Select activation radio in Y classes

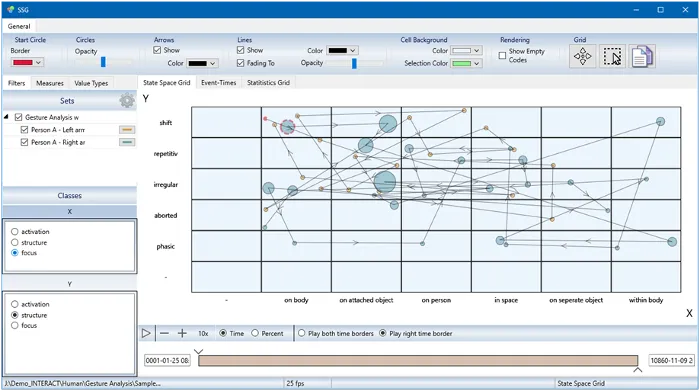point(15,304)
